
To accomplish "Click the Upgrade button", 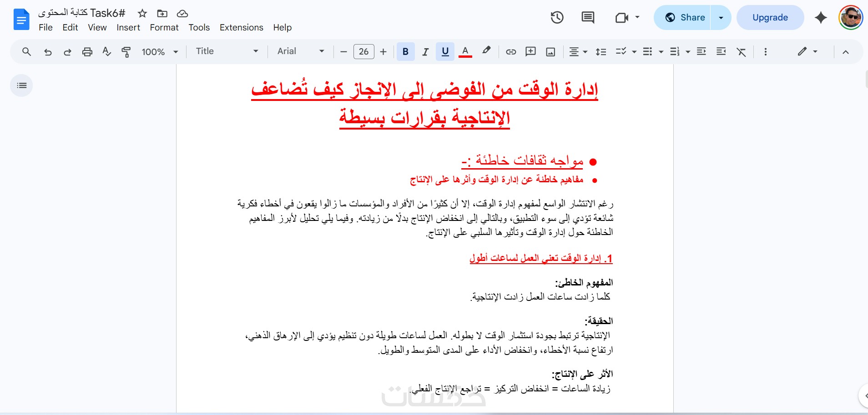I will (x=770, y=18).
